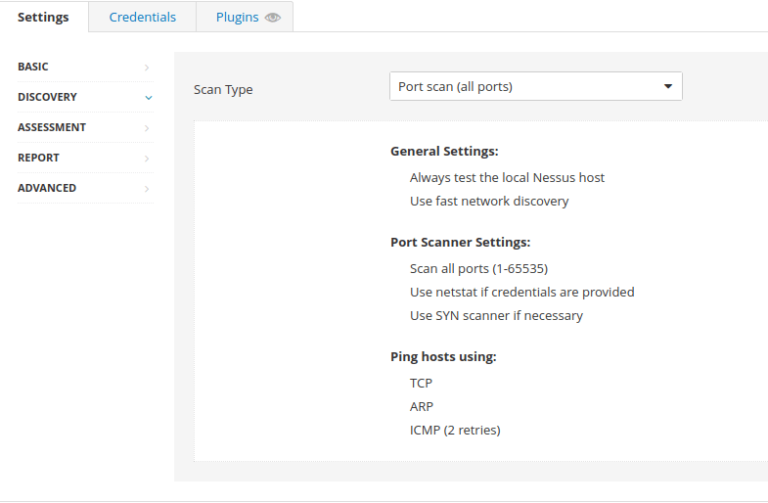Screen dimensions: 768x503
Task: Click the caret arrow in Scan Type selector
Action: point(668,87)
